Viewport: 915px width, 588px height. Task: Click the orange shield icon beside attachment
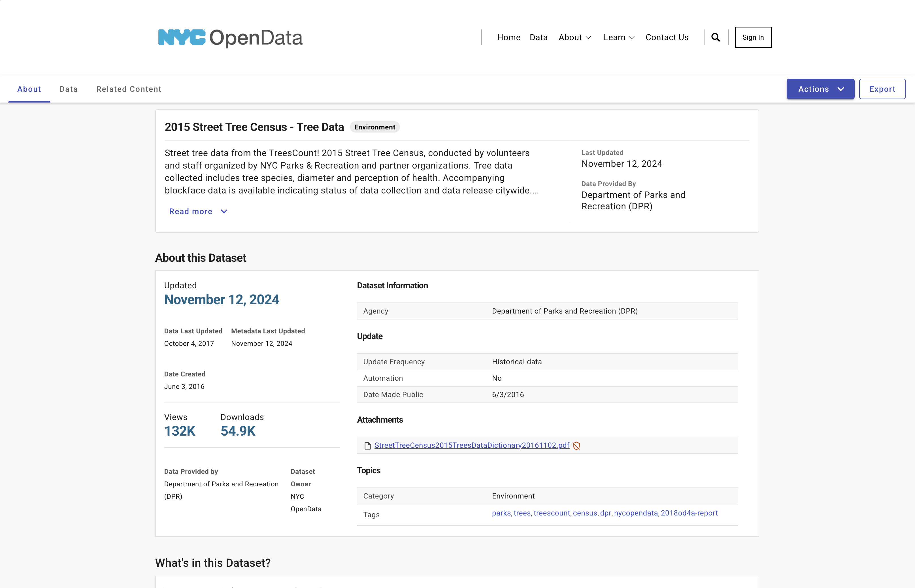tap(577, 446)
